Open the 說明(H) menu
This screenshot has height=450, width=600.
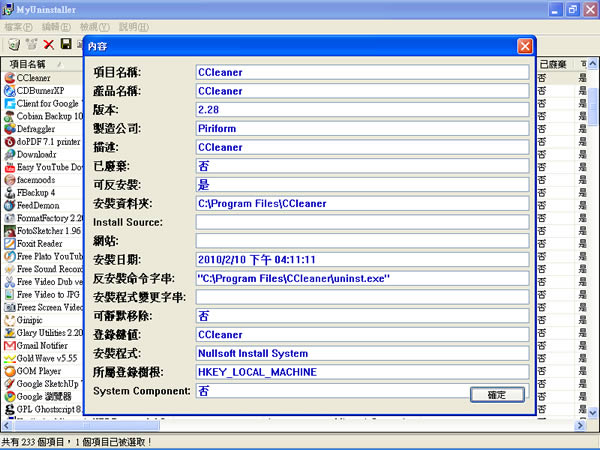coord(134,27)
